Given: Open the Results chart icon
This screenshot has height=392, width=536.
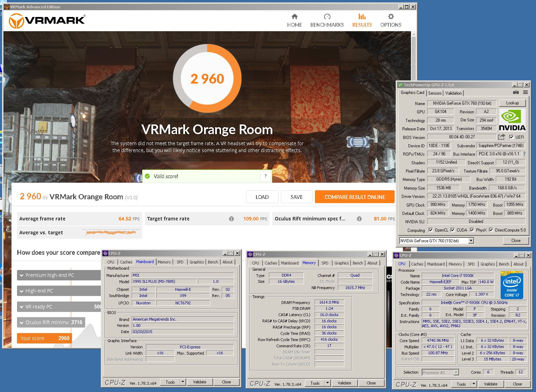Looking at the screenshot, I should [x=362, y=16].
